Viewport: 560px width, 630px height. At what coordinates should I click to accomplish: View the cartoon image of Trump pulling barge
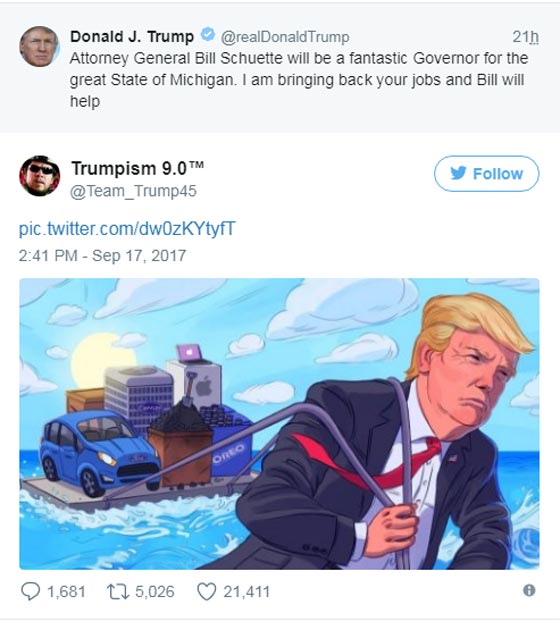pos(279,424)
